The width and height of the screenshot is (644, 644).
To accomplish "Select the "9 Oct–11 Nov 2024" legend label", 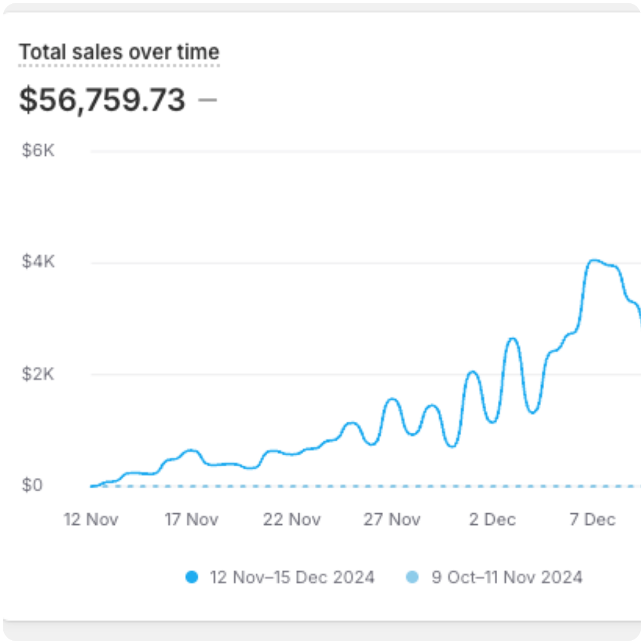I will click(507, 577).
